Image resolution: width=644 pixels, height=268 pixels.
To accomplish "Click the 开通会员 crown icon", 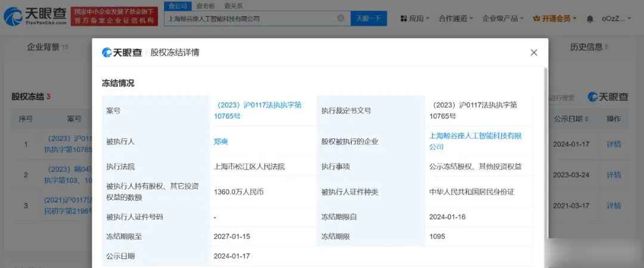I will (x=536, y=19).
